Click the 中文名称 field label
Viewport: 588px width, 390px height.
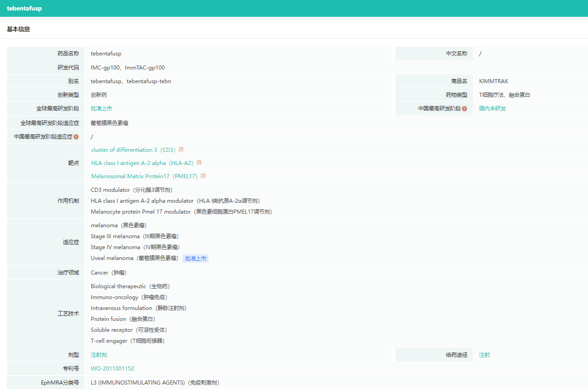point(457,54)
